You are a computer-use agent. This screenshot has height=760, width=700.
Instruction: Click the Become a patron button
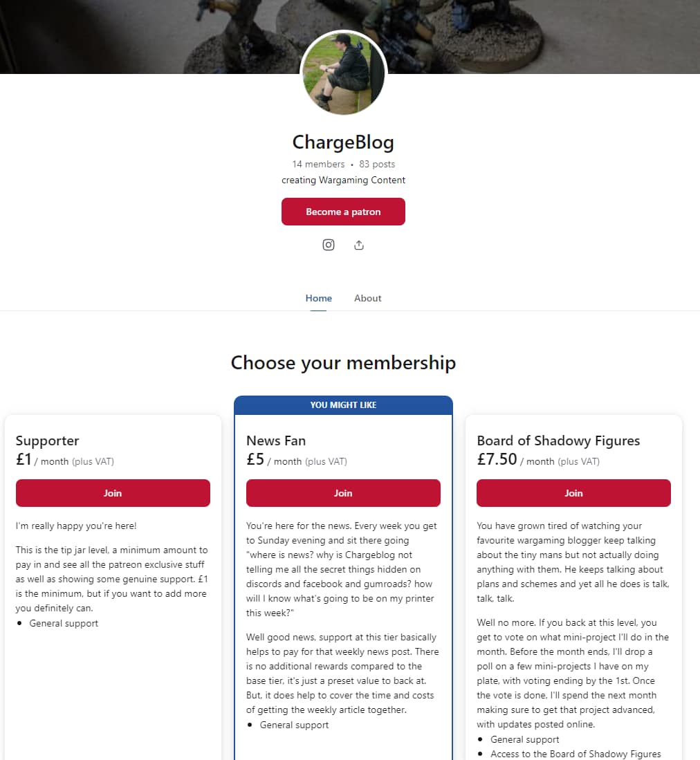click(343, 212)
